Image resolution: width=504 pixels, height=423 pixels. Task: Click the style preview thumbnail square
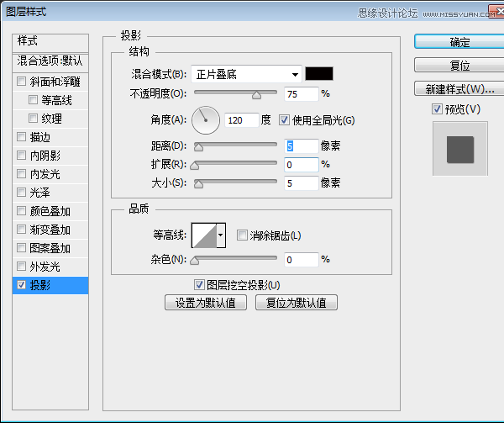(460, 149)
